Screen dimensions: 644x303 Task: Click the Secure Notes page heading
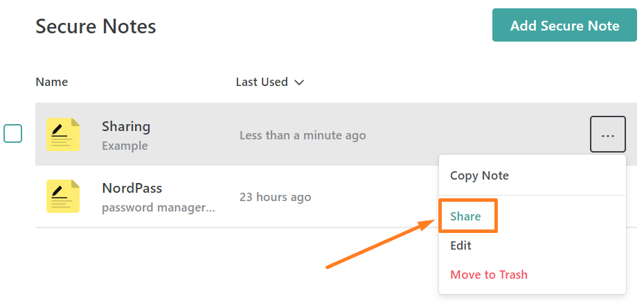coord(96,27)
